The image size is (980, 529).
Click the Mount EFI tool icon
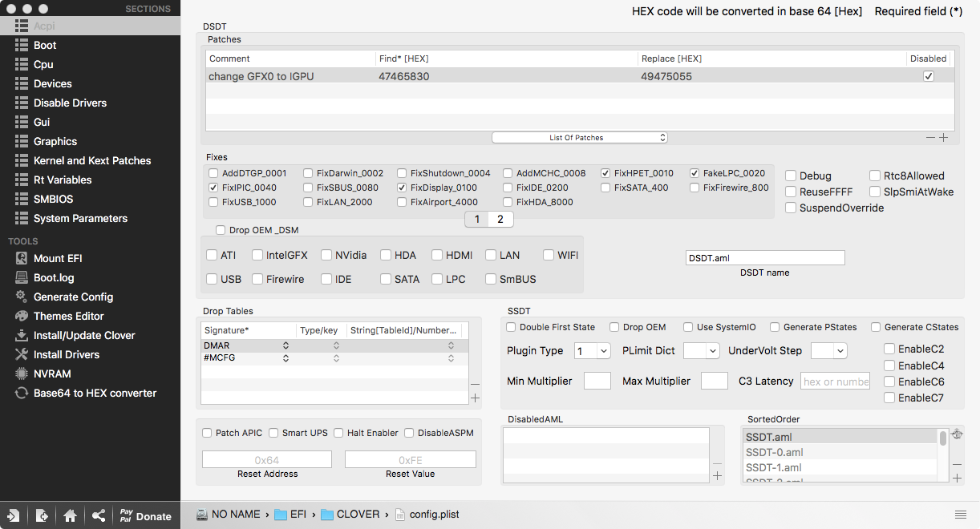[x=22, y=258]
